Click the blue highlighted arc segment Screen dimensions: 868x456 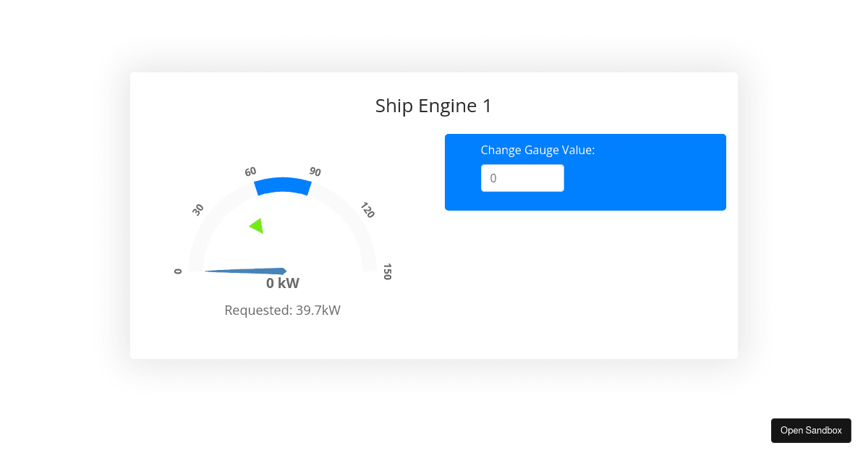pos(282,185)
